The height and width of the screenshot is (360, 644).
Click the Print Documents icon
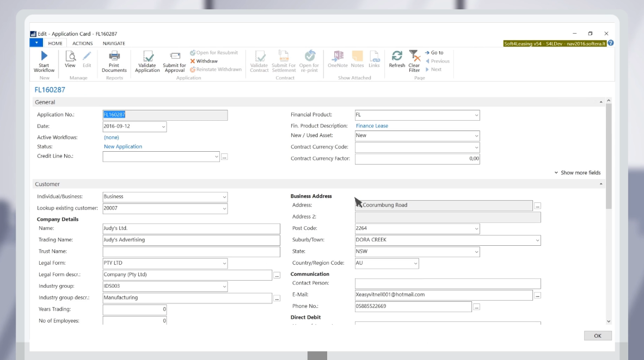click(x=114, y=57)
